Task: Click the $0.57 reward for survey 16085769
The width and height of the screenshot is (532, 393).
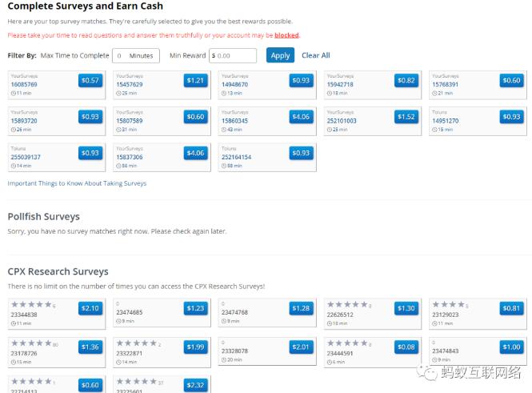Action: coord(90,80)
